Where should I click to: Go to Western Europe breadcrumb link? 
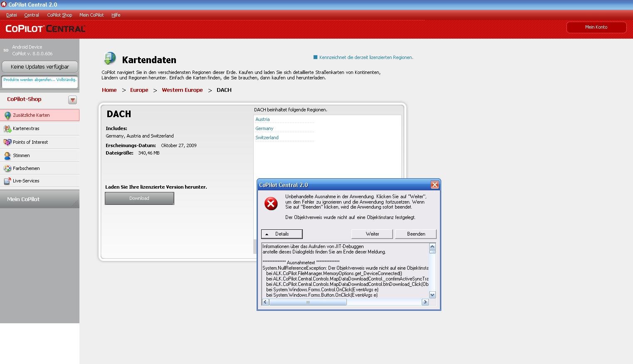(182, 90)
